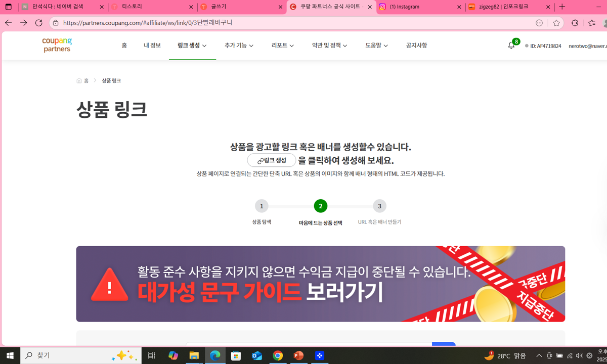Switch to the 티스토리 tab

pyautogui.click(x=152, y=7)
